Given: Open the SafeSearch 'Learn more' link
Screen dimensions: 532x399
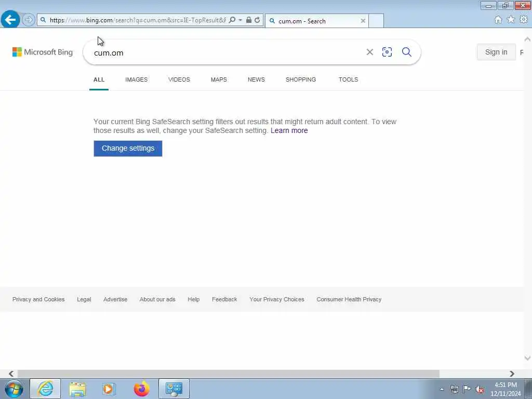Looking at the screenshot, I should [x=289, y=130].
